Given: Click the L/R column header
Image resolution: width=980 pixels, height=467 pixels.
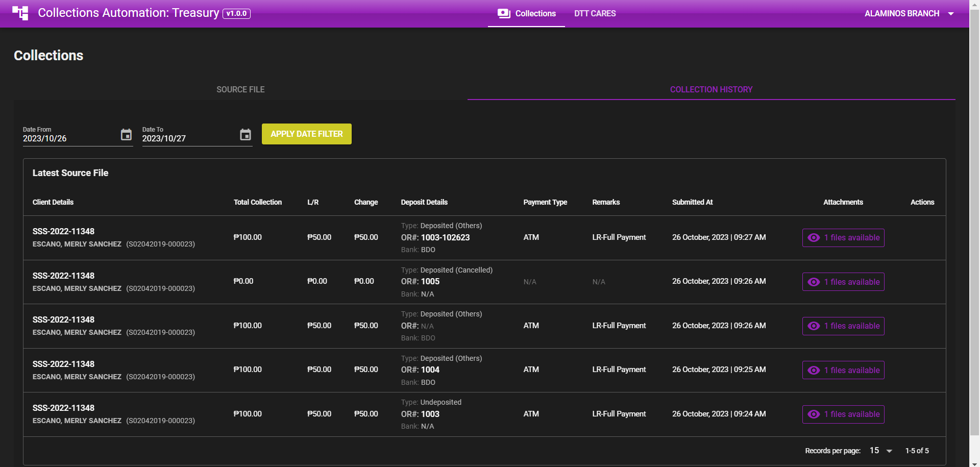Looking at the screenshot, I should click(x=313, y=203).
